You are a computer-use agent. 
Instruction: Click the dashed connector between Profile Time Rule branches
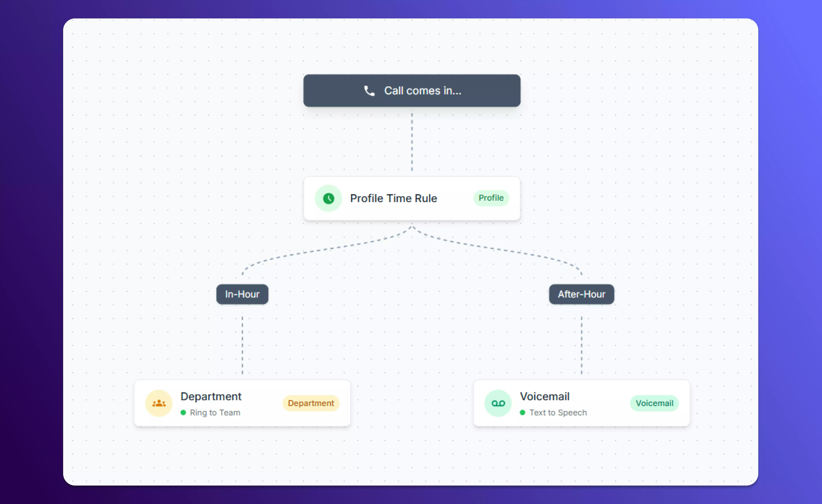click(412, 233)
